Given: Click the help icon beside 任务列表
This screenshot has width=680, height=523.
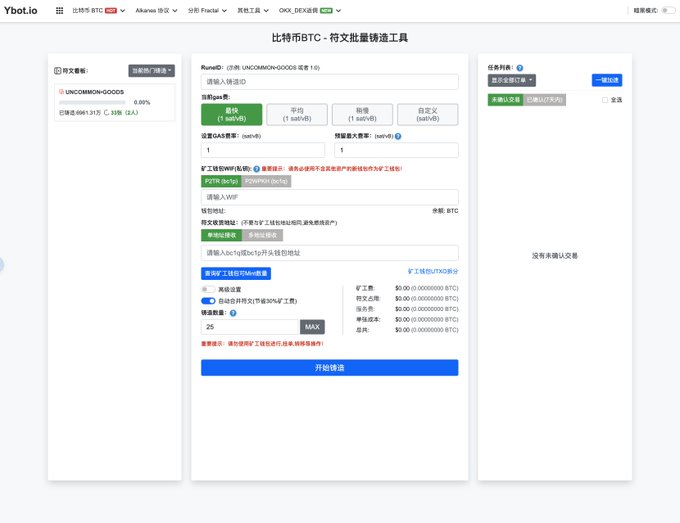Looking at the screenshot, I should point(520,68).
